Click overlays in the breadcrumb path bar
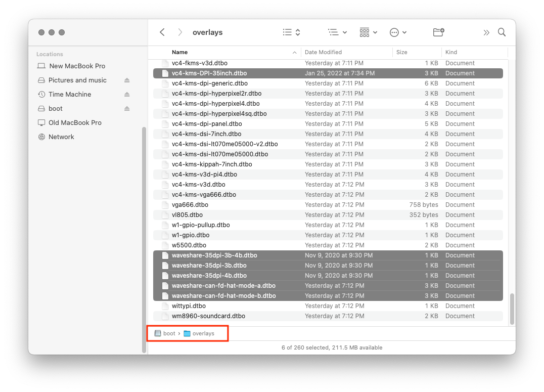 204,333
